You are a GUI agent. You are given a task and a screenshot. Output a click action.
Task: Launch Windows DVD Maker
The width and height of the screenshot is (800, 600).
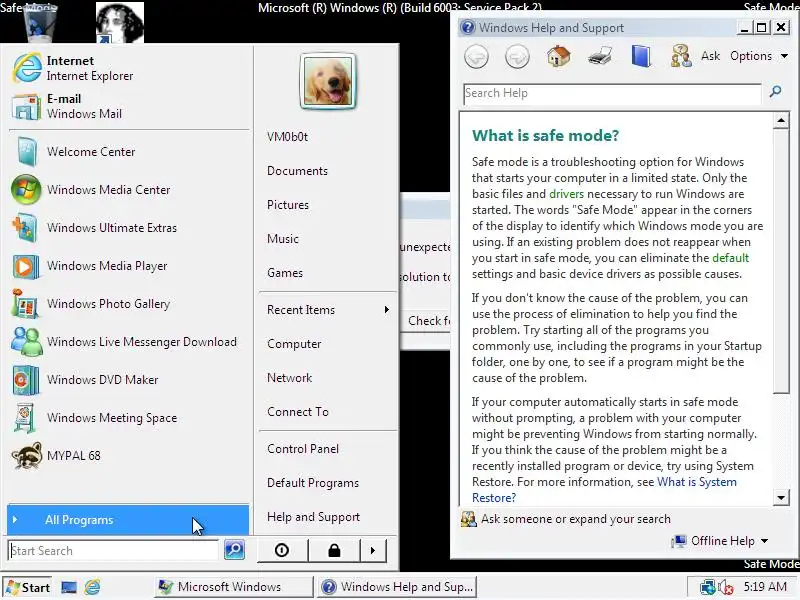pyautogui.click(x=128, y=380)
